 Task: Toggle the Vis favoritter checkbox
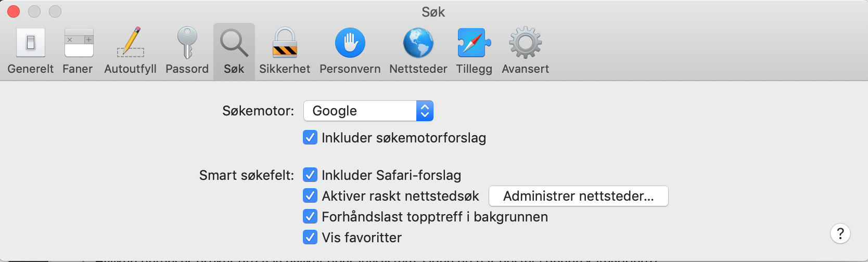pyautogui.click(x=310, y=238)
